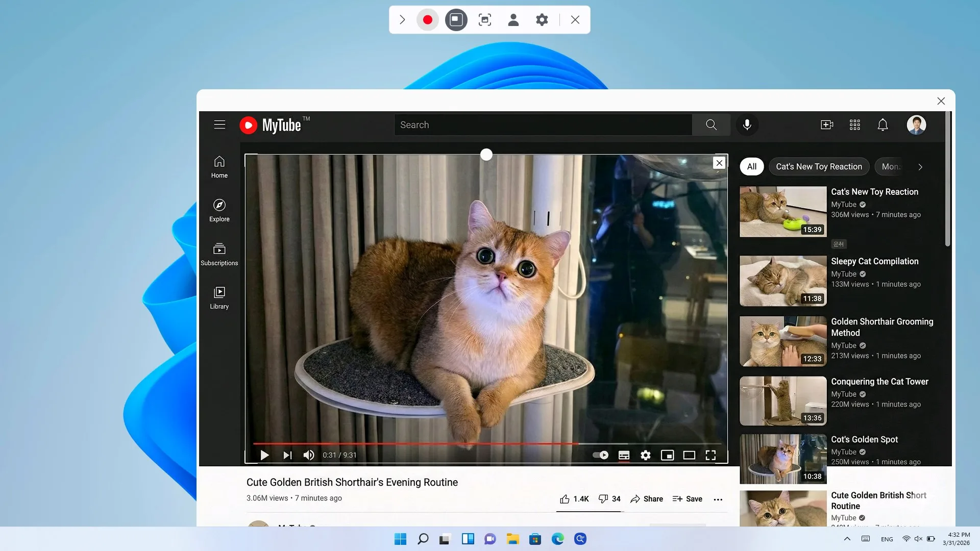The height and width of the screenshot is (551, 980).
Task: Open the ENG language switcher
Action: [887, 539]
